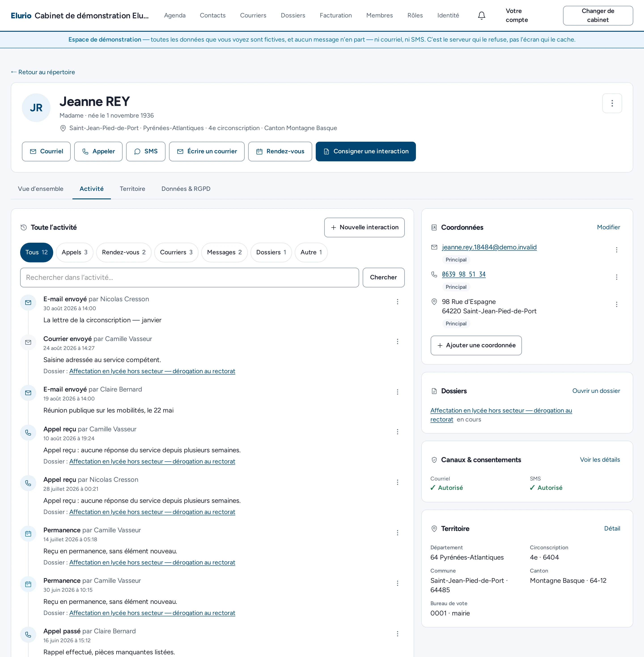Click the Changer de cabinet button

tap(598, 16)
